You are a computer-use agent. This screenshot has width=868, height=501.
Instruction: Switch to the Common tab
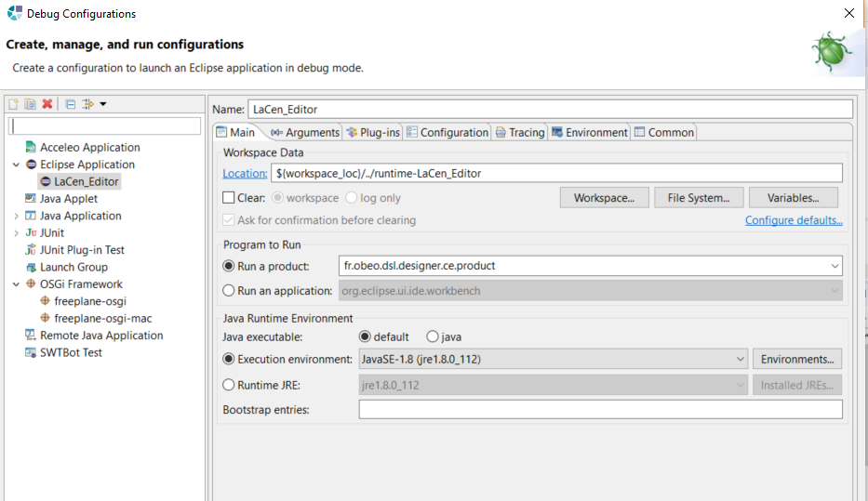click(664, 132)
